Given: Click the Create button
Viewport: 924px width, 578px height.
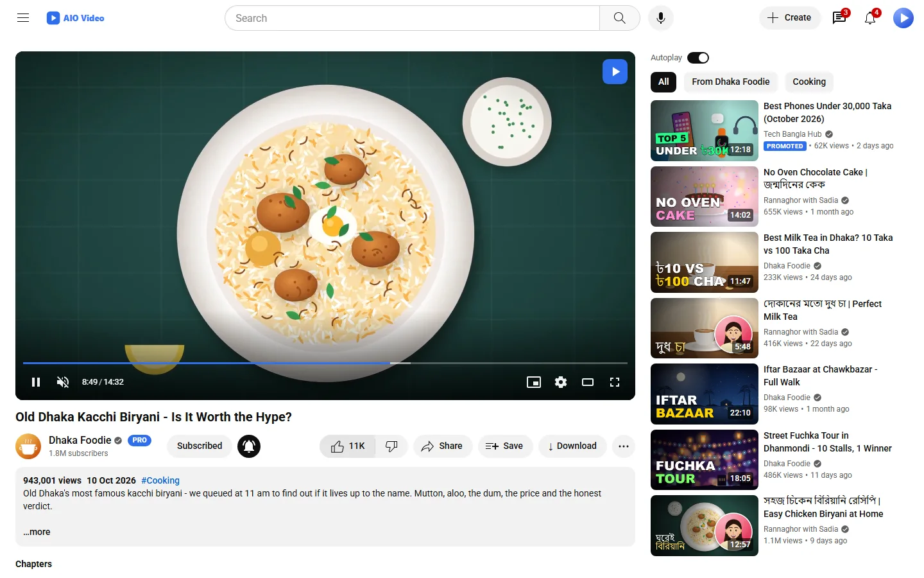Looking at the screenshot, I should [x=789, y=18].
